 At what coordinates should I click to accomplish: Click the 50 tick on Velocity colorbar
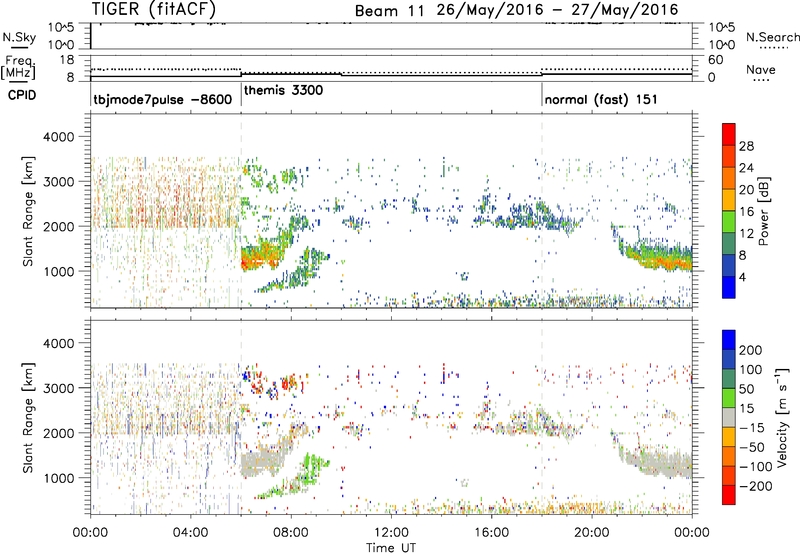tap(746, 389)
